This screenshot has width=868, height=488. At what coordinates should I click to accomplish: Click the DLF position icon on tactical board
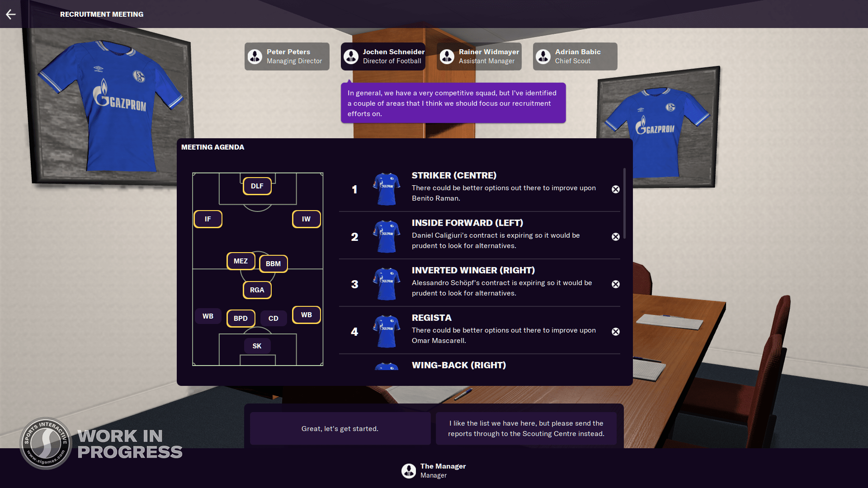(258, 185)
